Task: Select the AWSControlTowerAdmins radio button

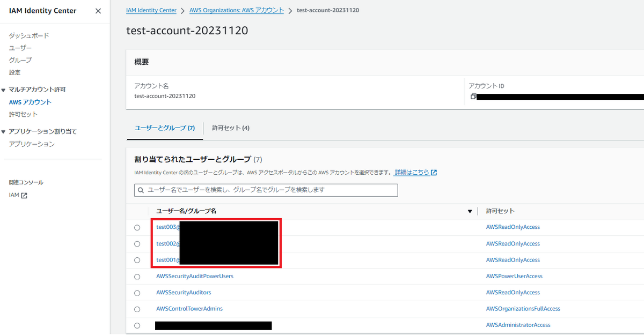Action: pyautogui.click(x=137, y=309)
